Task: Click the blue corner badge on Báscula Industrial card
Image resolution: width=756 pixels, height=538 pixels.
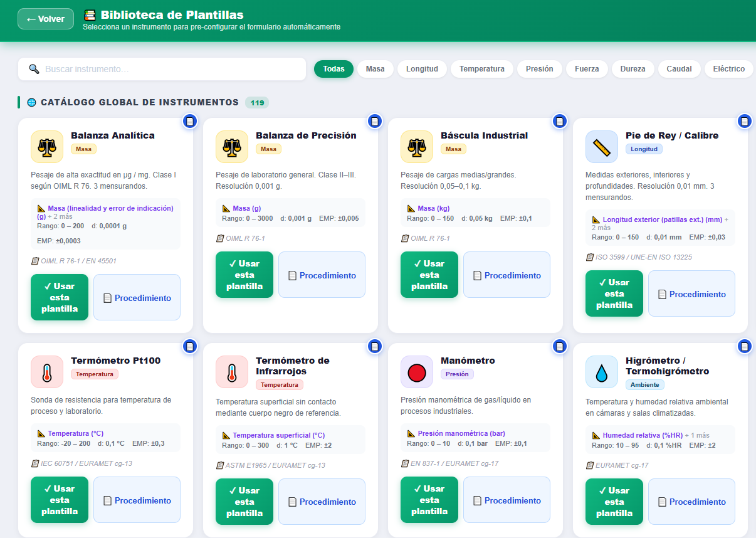Action: coord(560,121)
